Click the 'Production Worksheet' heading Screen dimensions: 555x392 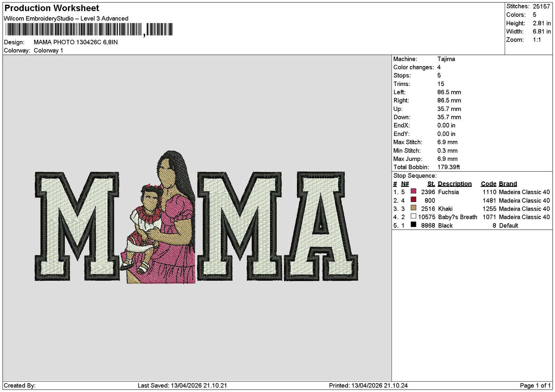(x=51, y=8)
